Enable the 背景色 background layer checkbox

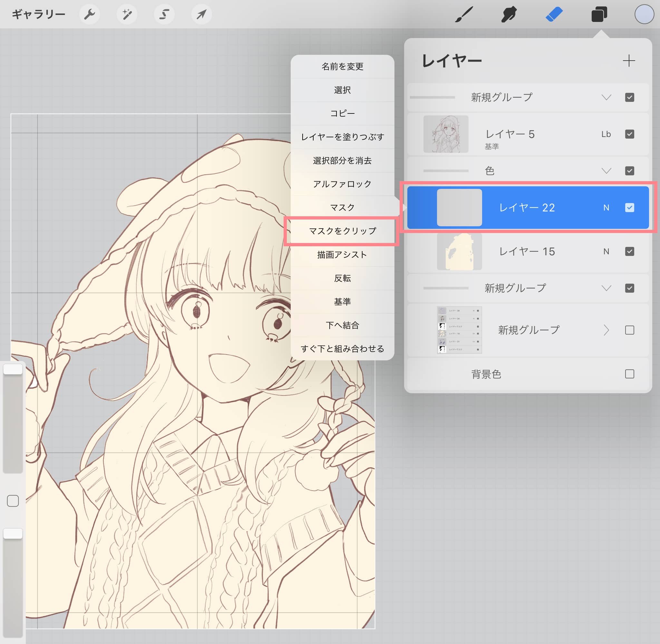tap(629, 374)
